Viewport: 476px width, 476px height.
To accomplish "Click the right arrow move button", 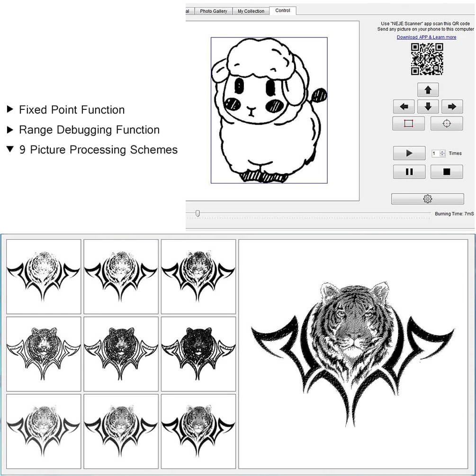I will click(452, 107).
